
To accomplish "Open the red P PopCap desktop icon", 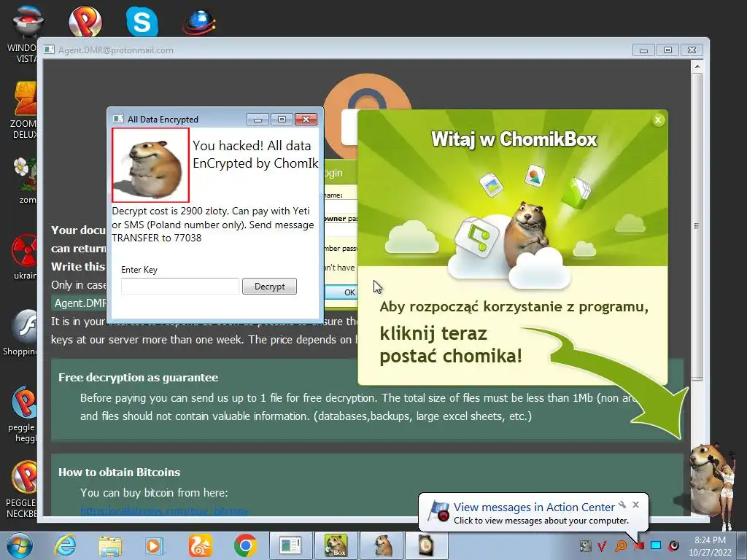I will (x=85, y=21).
